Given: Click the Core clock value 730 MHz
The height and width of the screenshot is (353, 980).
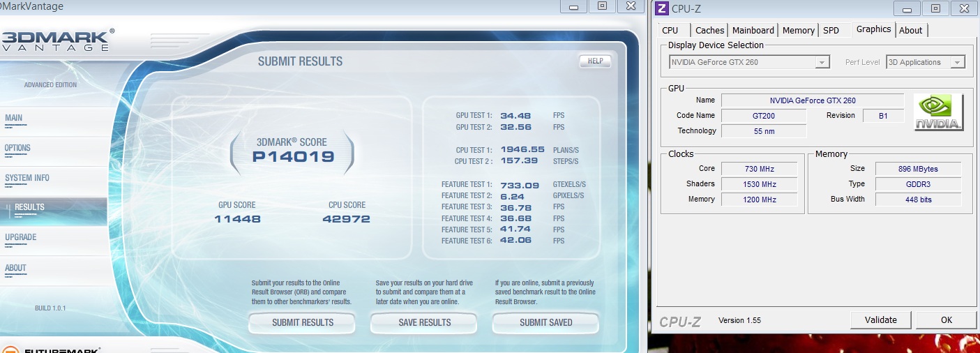Looking at the screenshot, I should pos(760,169).
